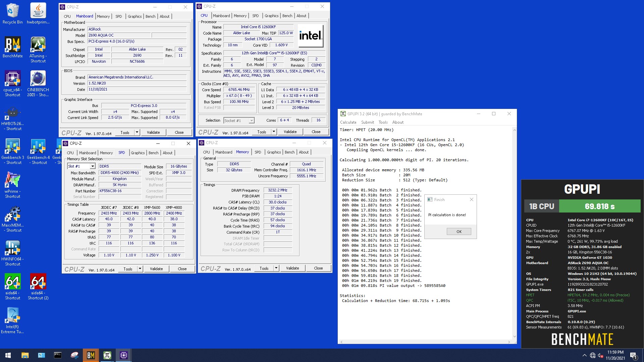Click the 69.818 s result banner in BenchMate

600,206
